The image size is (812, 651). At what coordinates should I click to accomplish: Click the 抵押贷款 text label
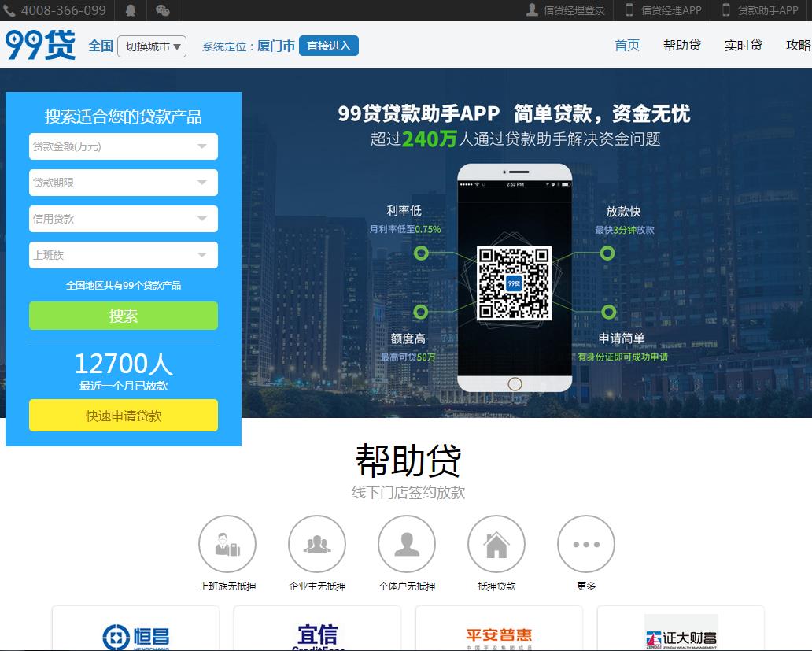pyautogui.click(x=496, y=586)
